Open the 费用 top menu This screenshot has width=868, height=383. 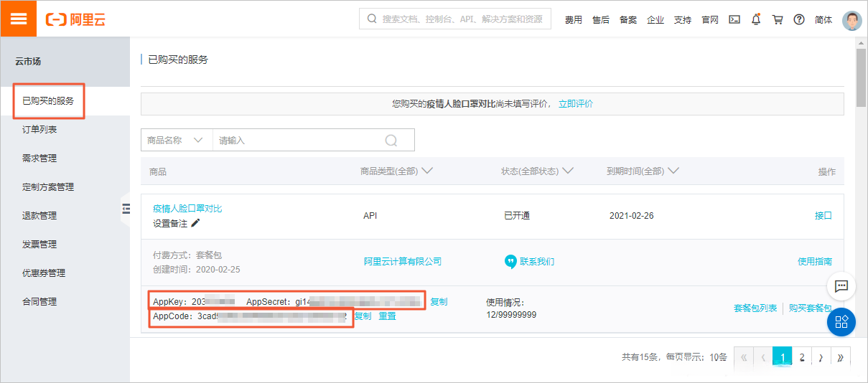574,20
